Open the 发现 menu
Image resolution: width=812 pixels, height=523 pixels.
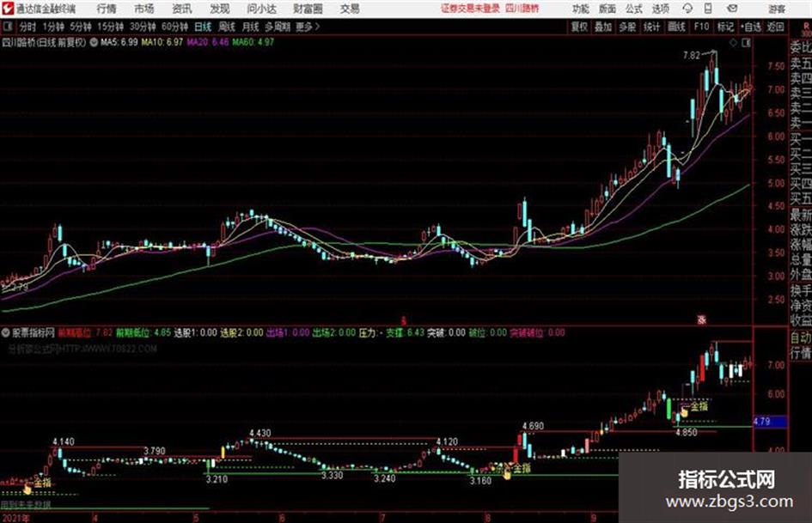(220, 9)
